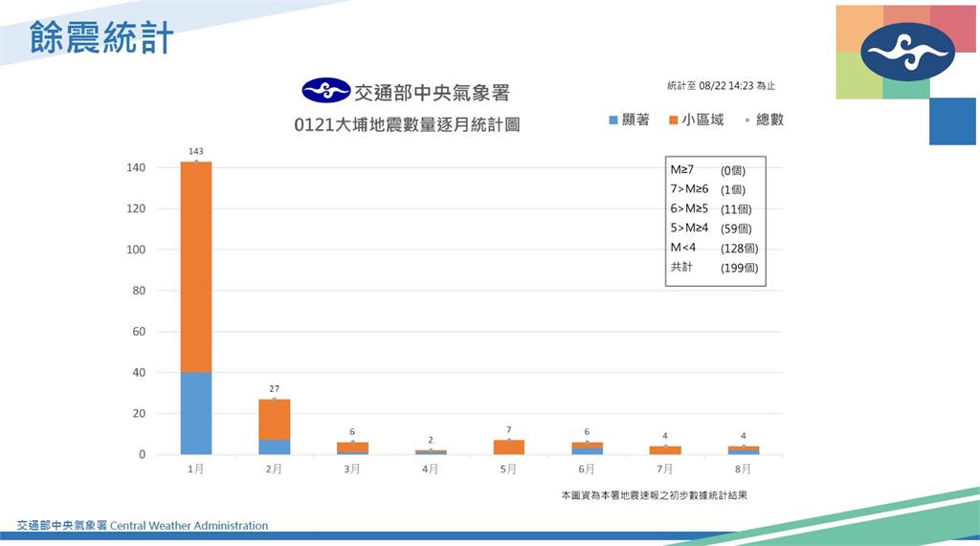The width and height of the screenshot is (980, 546).
Task: Click the gray 總數 legend marker
Action: coord(746,120)
